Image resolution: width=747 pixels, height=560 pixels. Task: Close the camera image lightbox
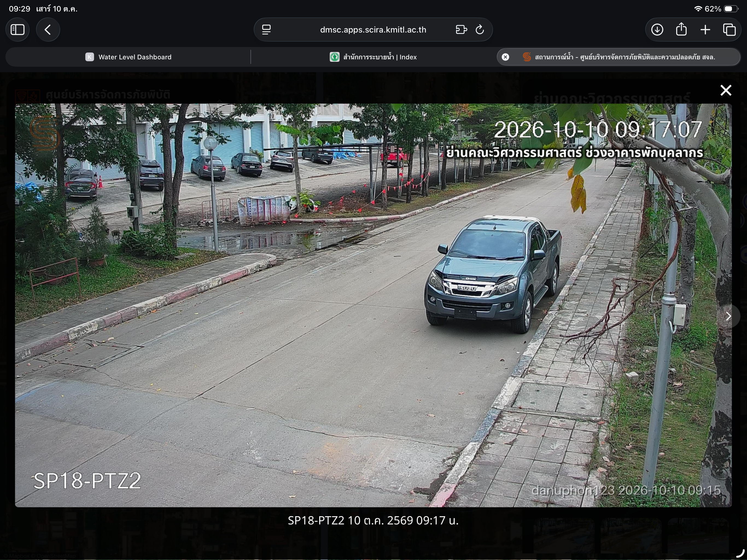(725, 91)
